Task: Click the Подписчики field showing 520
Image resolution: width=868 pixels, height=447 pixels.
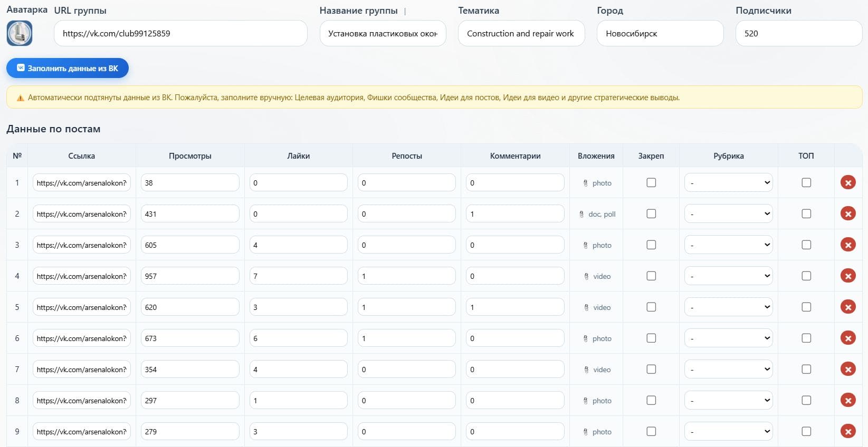Action: click(x=799, y=33)
